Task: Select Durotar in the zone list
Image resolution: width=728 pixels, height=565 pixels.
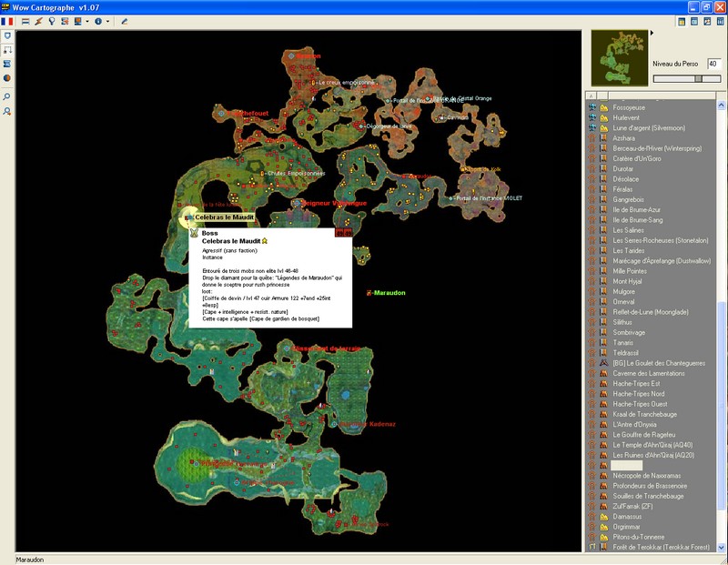Action: click(622, 168)
